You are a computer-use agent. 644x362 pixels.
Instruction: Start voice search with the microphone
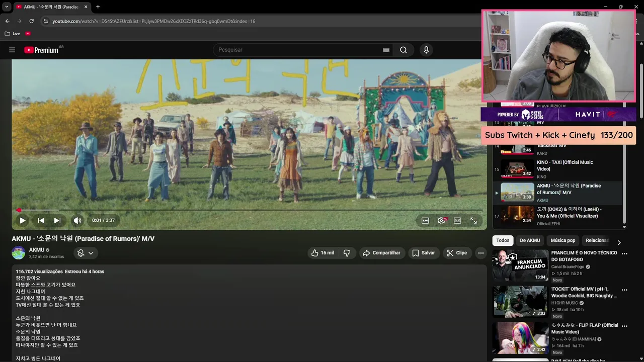tap(426, 50)
